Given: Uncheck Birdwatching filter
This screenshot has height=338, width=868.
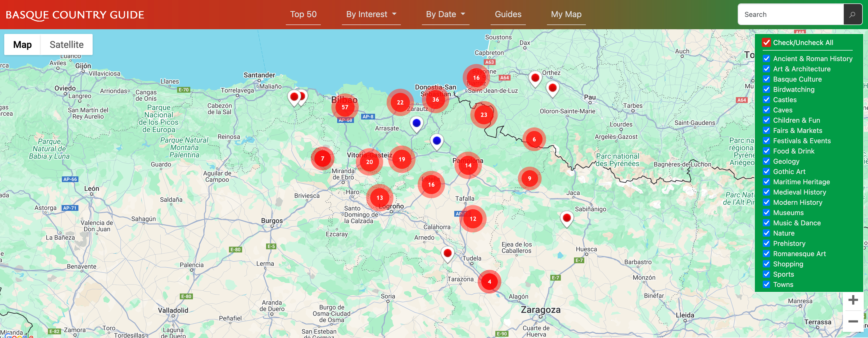Looking at the screenshot, I should click(x=766, y=89).
